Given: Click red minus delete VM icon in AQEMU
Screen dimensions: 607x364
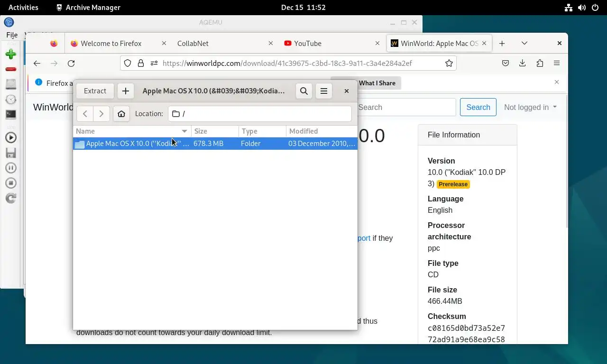Looking at the screenshot, I should click(10, 69).
